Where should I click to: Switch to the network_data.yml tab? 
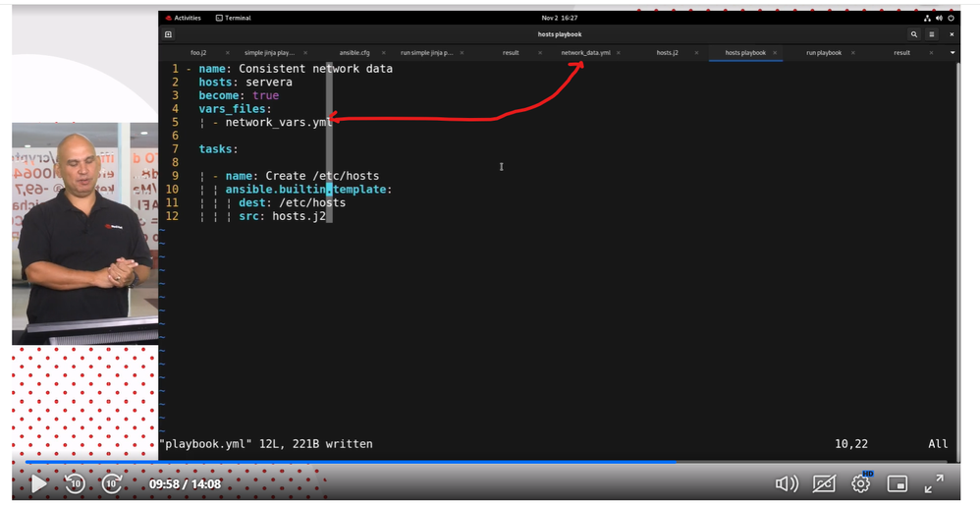[585, 53]
